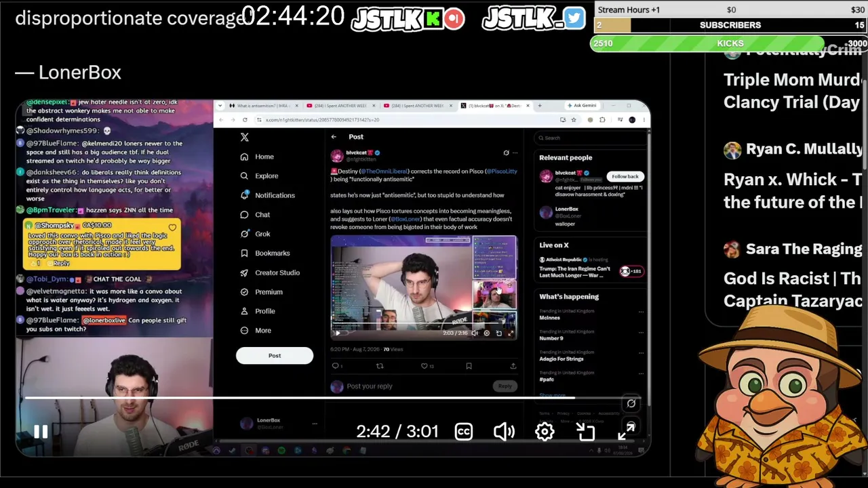Open blvckcat's avatar on the post

pyautogui.click(x=337, y=156)
